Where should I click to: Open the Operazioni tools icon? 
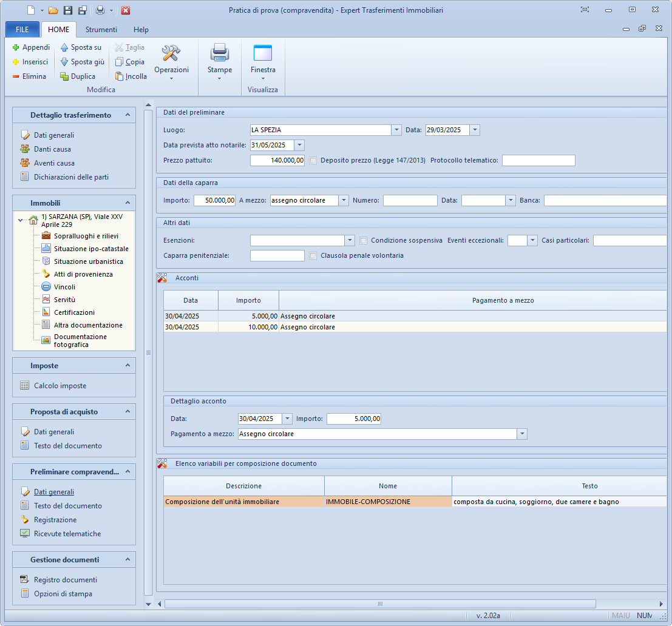171,54
